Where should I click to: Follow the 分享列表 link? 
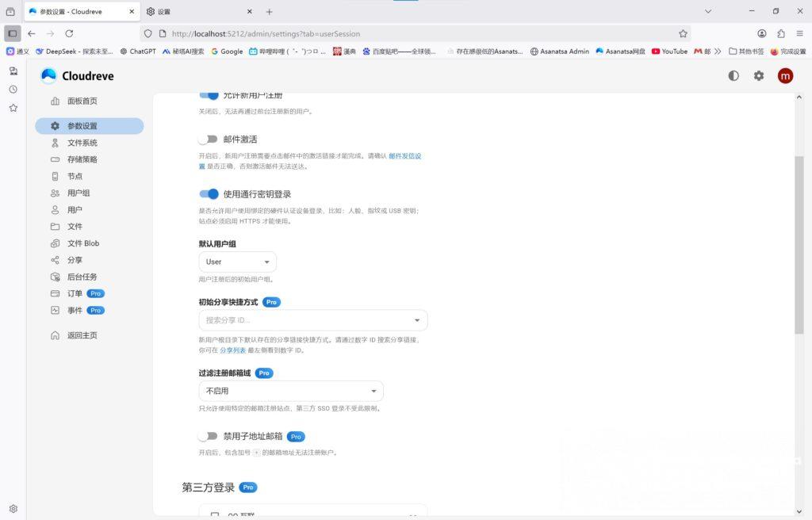tap(232, 350)
